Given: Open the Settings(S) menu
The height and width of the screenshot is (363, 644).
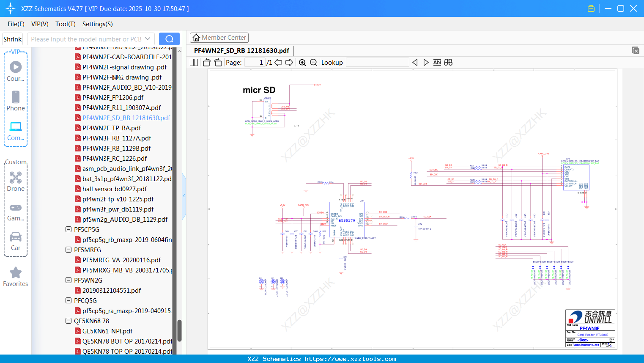Looking at the screenshot, I should pos(97,24).
